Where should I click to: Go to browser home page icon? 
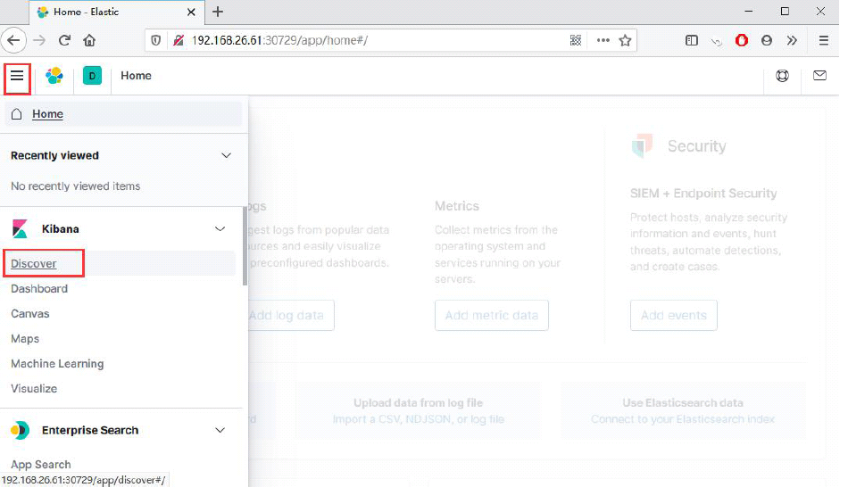(89, 40)
